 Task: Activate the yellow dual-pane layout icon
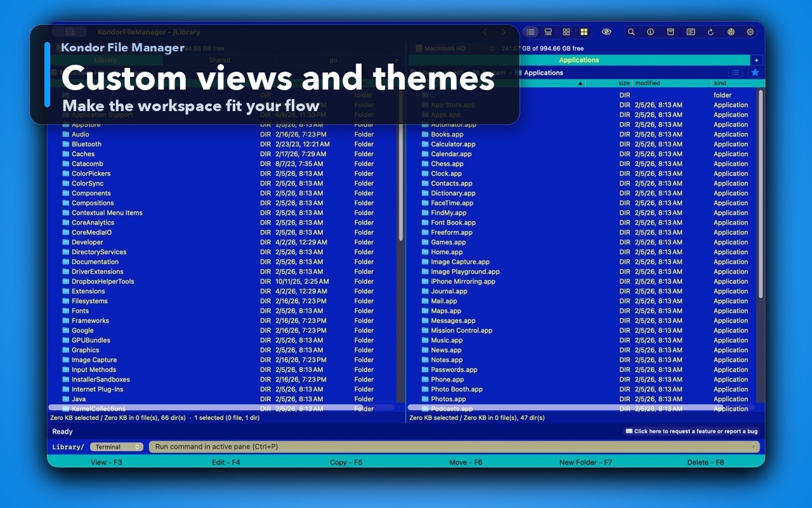pos(584,32)
